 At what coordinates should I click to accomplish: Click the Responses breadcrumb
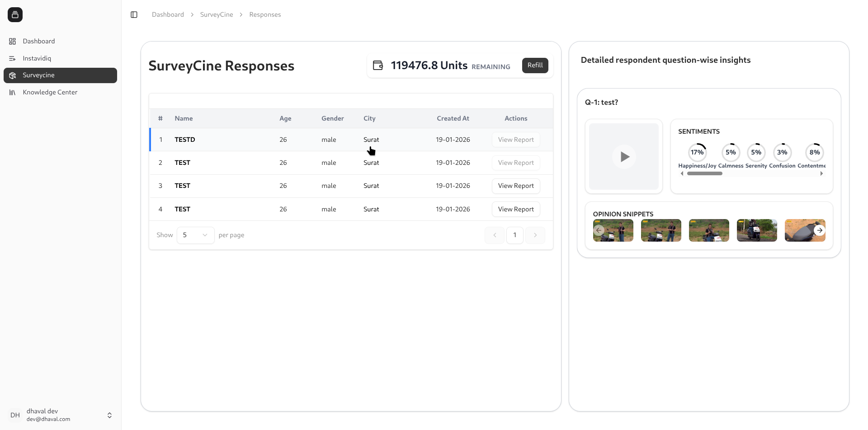tap(265, 14)
